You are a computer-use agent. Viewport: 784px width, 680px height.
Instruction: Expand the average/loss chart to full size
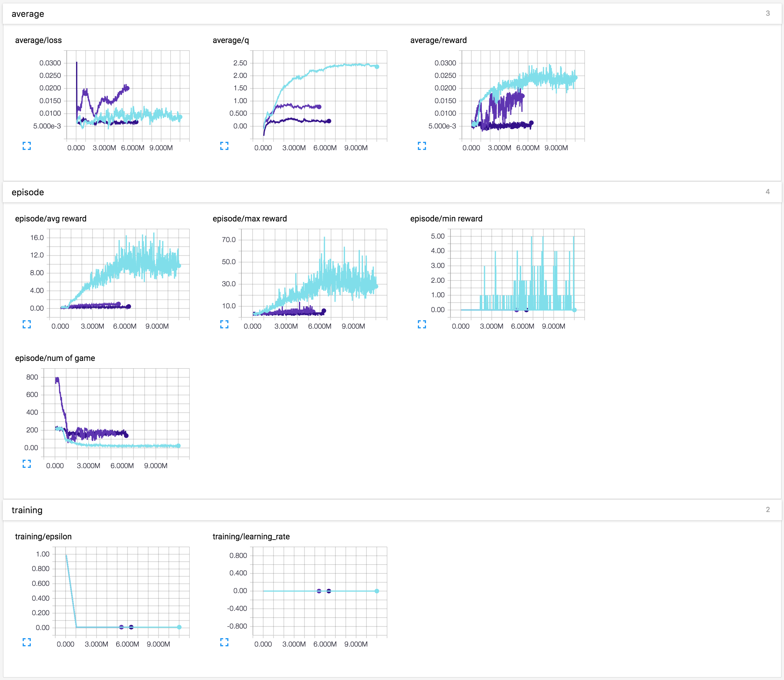point(26,146)
